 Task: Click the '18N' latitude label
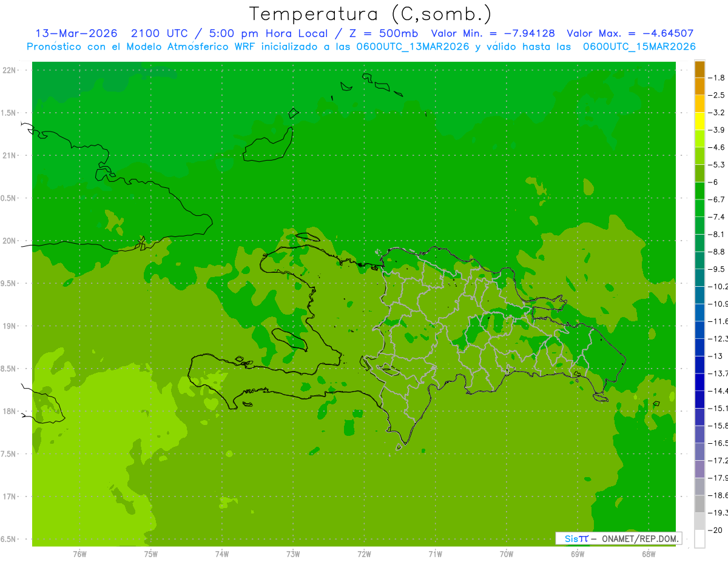10,412
